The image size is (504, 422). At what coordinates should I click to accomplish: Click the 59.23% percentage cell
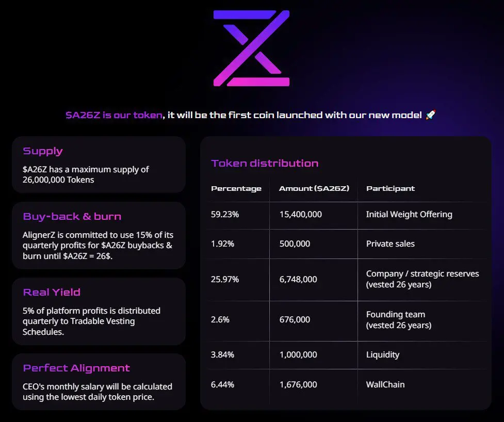click(225, 215)
